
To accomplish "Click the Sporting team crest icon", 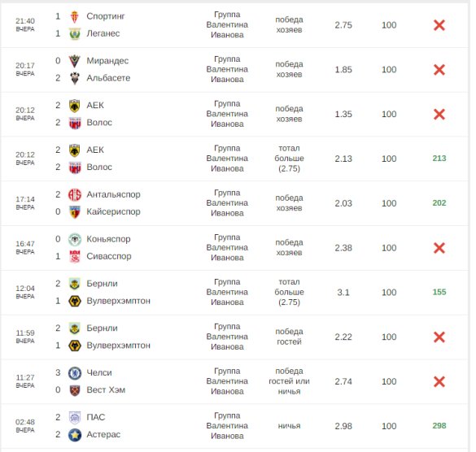I will [75, 17].
